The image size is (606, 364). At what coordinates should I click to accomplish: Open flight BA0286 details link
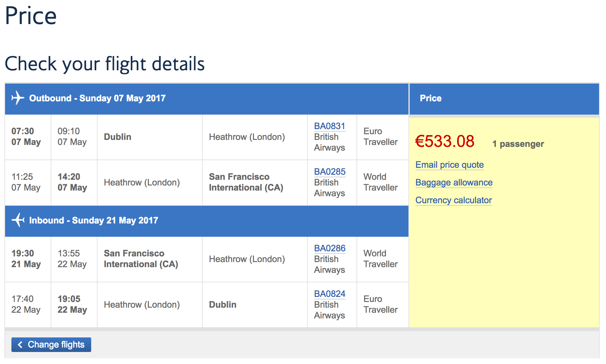tap(330, 248)
